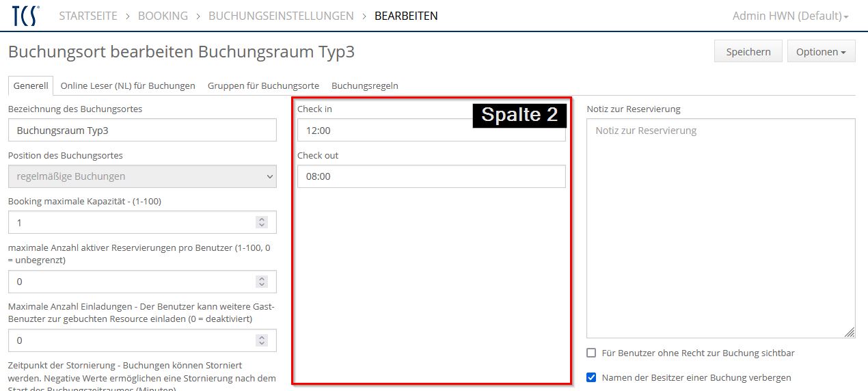
Task: Select the Online Leser (NL) für Buchungen tab
Action: point(128,85)
